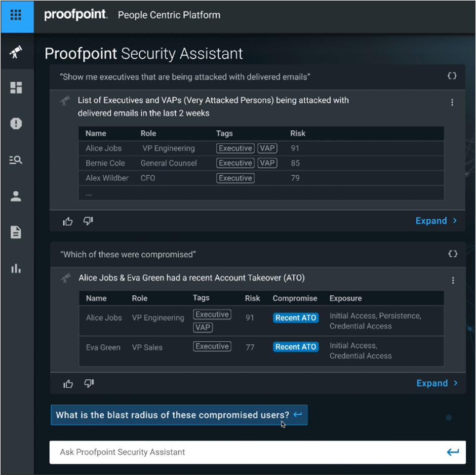Open the dashboard sidebar icon
Screen dimensions: 476x475
pos(16,88)
